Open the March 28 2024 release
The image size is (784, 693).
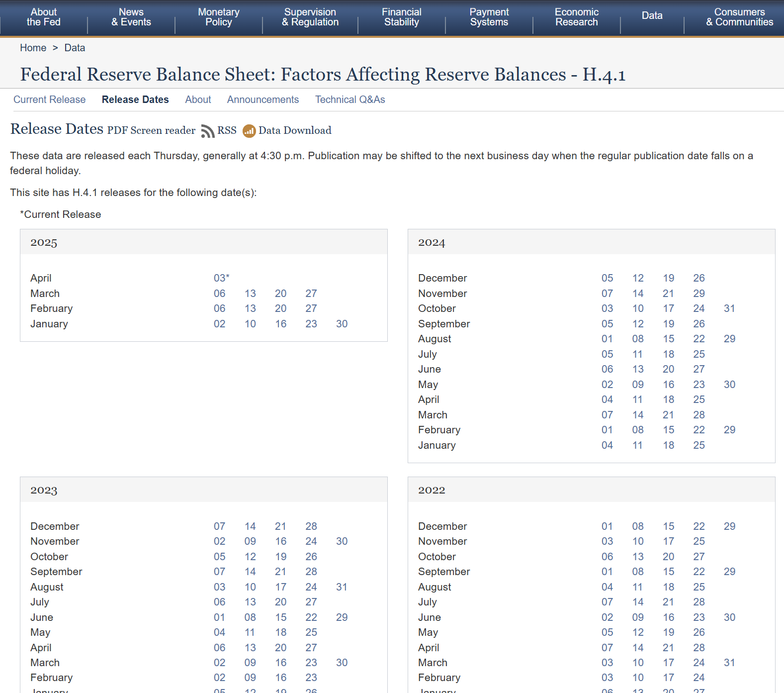pyautogui.click(x=699, y=415)
